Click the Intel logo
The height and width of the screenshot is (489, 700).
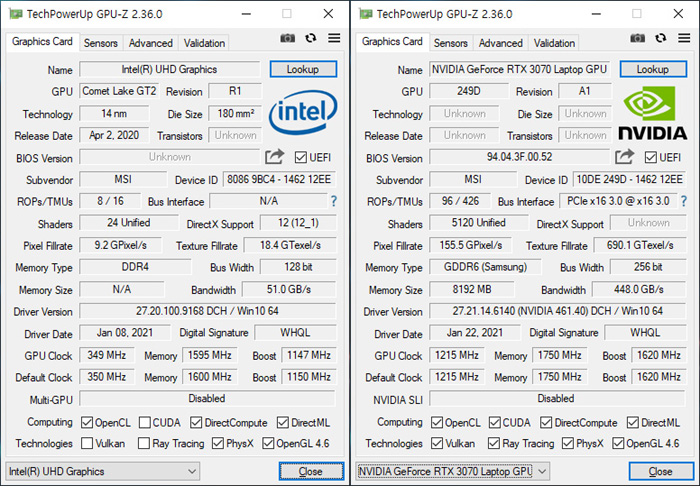click(303, 112)
